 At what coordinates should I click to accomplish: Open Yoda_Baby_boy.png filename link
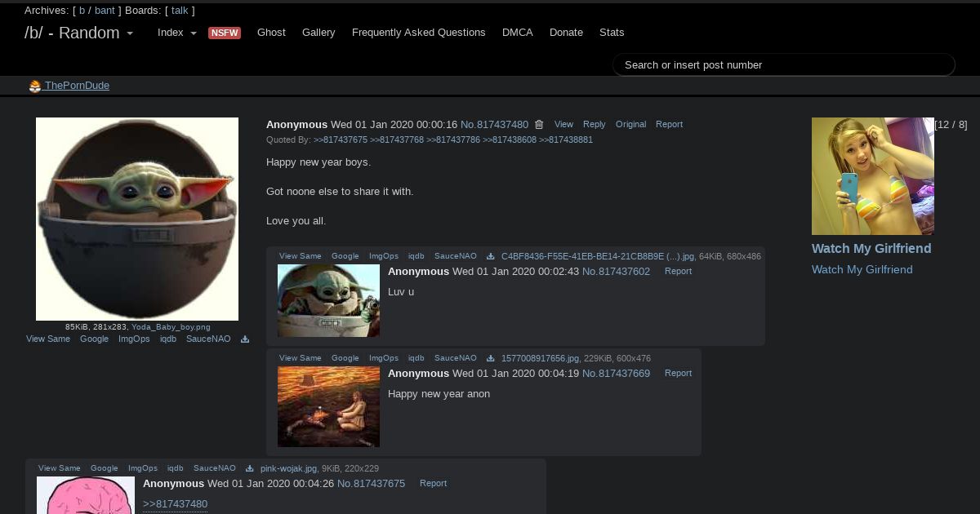(x=171, y=327)
